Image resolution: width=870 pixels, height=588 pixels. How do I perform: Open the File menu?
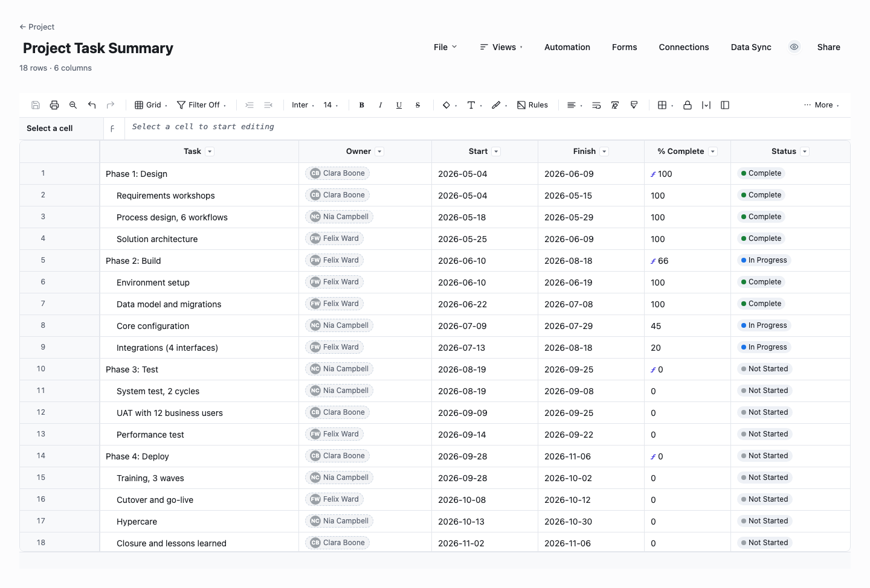click(x=445, y=47)
